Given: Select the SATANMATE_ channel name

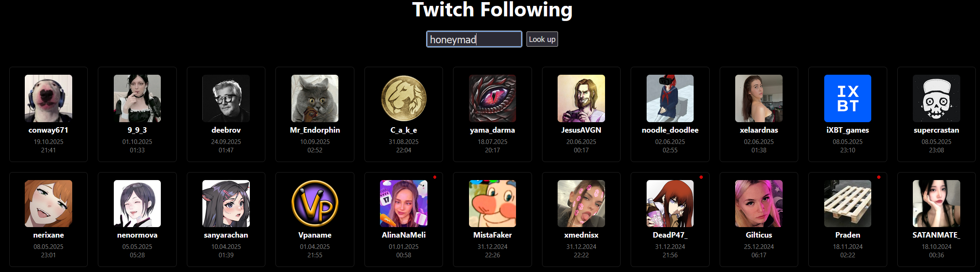Looking at the screenshot, I should [936, 235].
